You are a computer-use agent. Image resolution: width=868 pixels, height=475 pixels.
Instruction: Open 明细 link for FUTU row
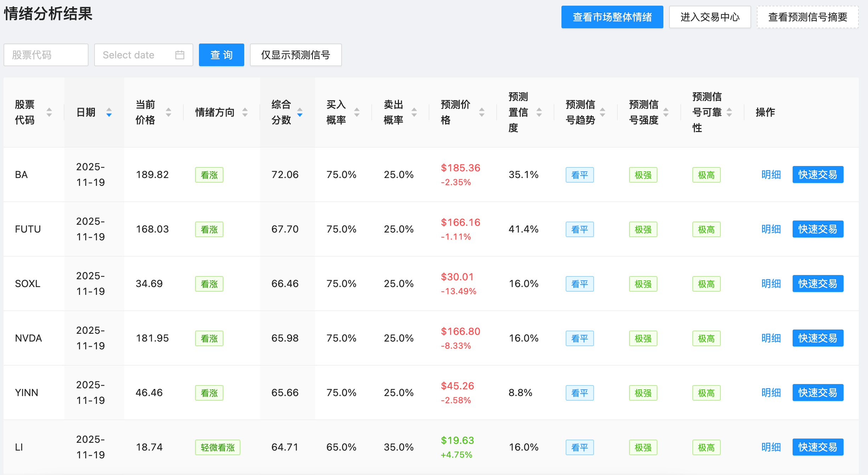coord(771,229)
